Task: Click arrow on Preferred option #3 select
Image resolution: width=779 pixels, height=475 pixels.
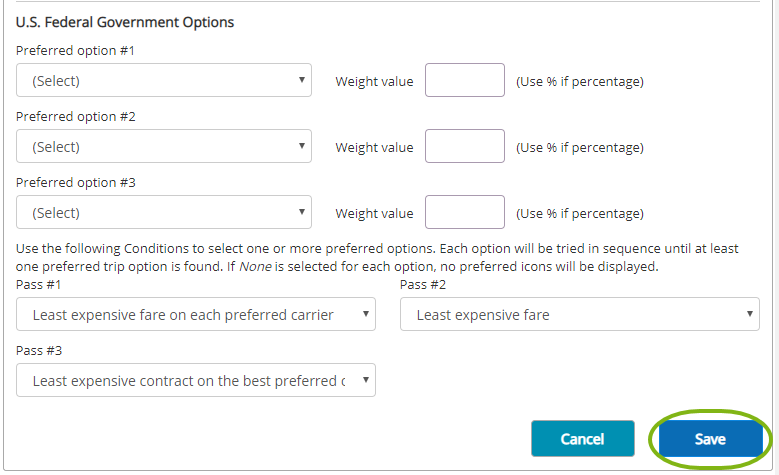Action: click(302, 212)
